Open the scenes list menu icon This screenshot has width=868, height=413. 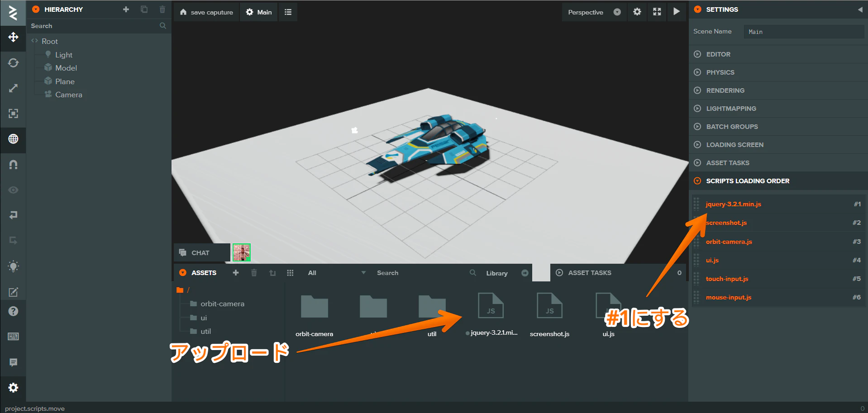(288, 12)
